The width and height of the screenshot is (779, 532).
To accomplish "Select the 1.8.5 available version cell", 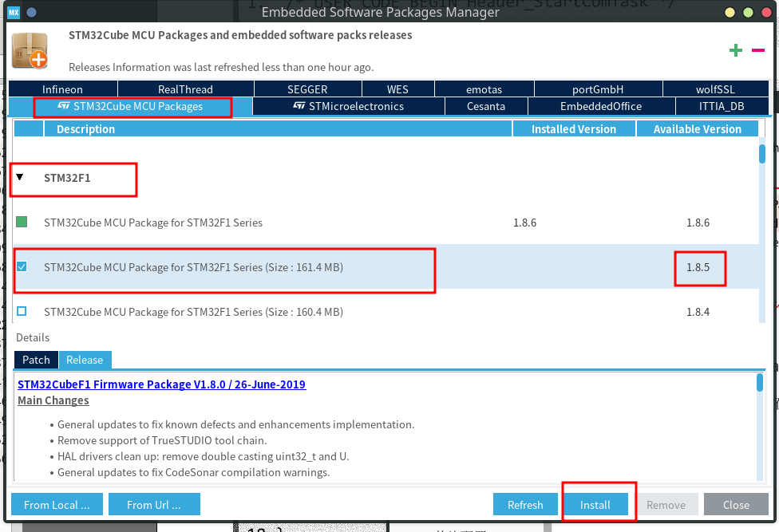I will (698, 267).
